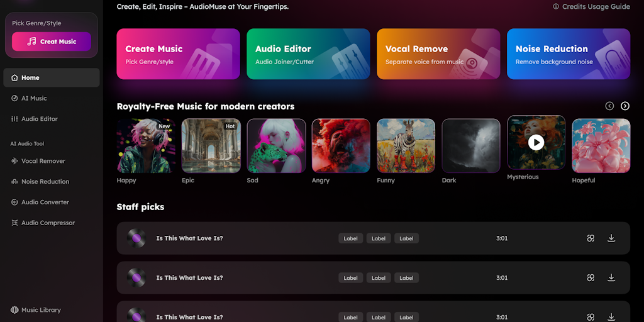Click the vinyl disc in second Staff pick
This screenshot has height=322, width=644.
(x=136, y=277)
